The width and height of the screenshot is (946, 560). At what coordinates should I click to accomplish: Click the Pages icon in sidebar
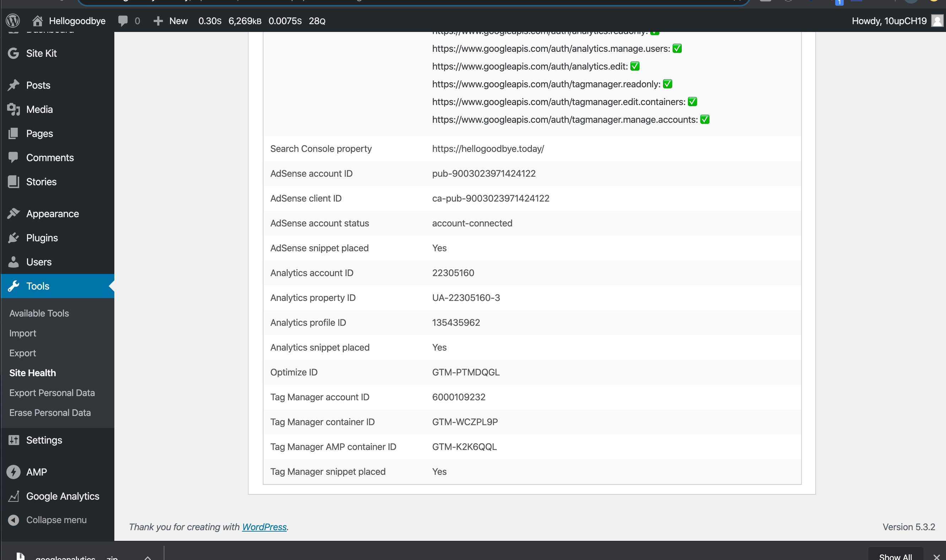click(x=13, y=133)
